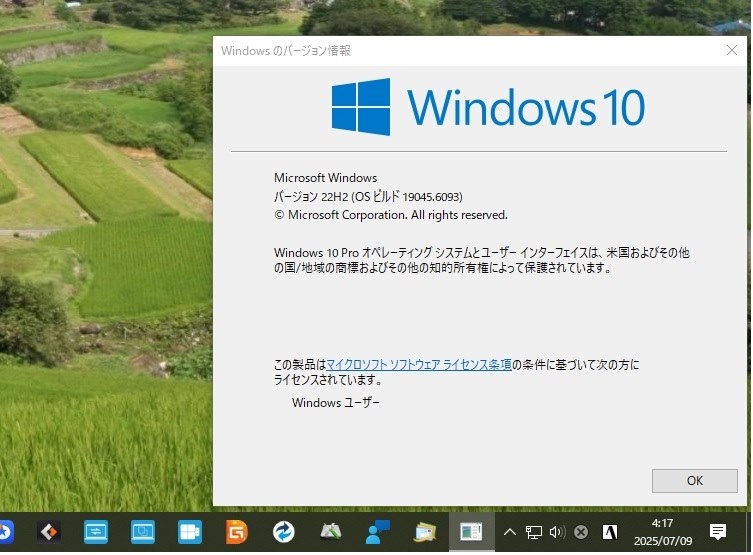
Task: Launch the orange G app in taskbar
Action: (x=237, y=532)
